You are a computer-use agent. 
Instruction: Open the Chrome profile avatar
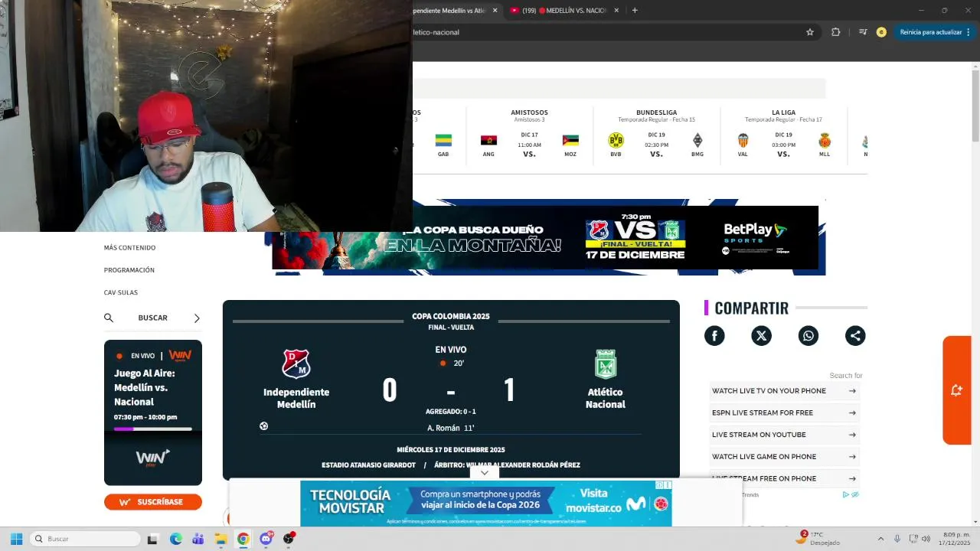tap(881, 32)
